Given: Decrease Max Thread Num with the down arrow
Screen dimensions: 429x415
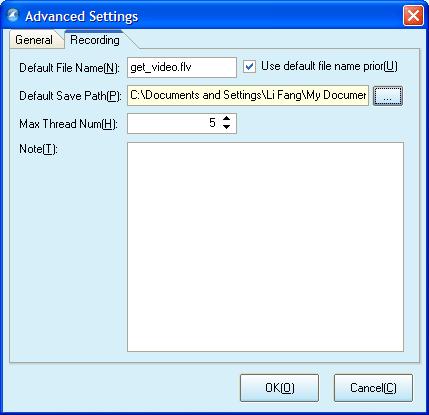Looking at the screenshot, I should pyautogui.click(x=226, y=127).
